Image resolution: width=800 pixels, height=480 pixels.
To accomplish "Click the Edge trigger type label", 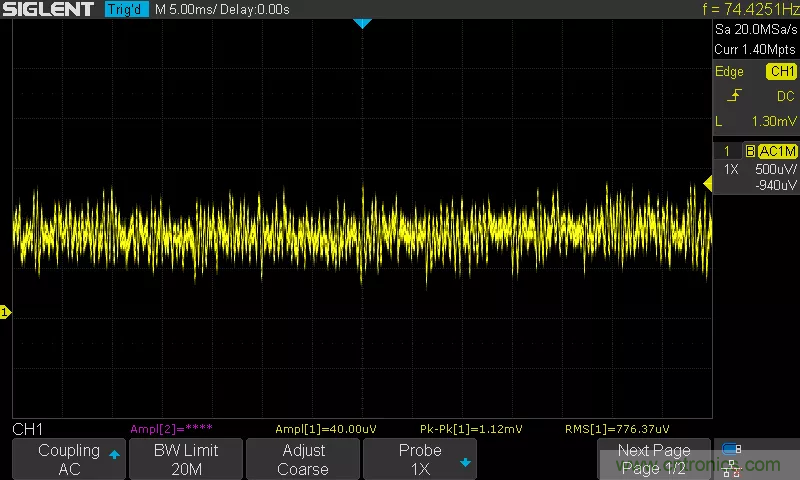I will click(x=730, y=72).
